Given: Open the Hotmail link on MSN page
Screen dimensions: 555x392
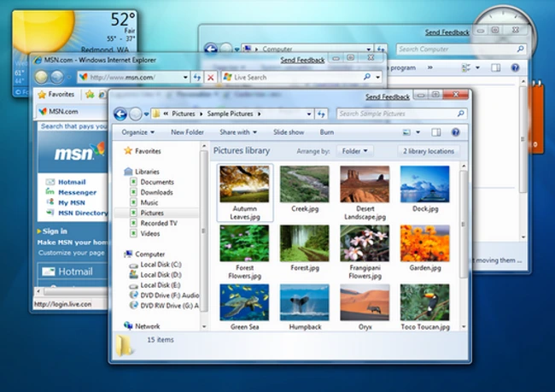Looking at the screenshot, I should (x=72, y=182).
